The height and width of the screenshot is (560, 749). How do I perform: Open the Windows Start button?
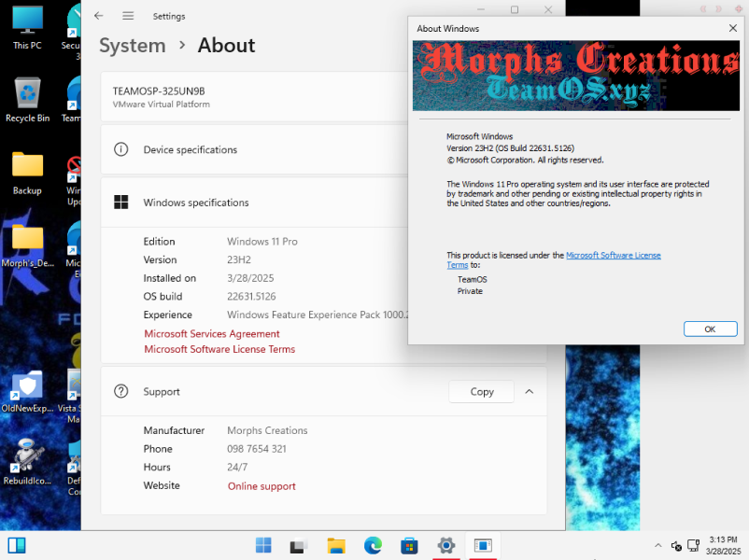coord(263,545)
